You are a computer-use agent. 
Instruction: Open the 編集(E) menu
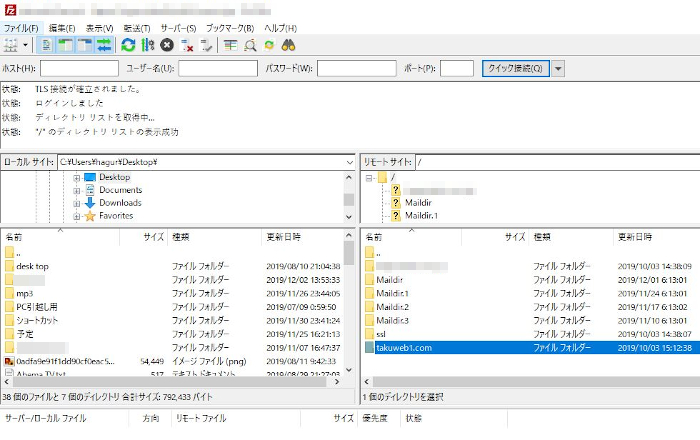click(x=62, y=28)
